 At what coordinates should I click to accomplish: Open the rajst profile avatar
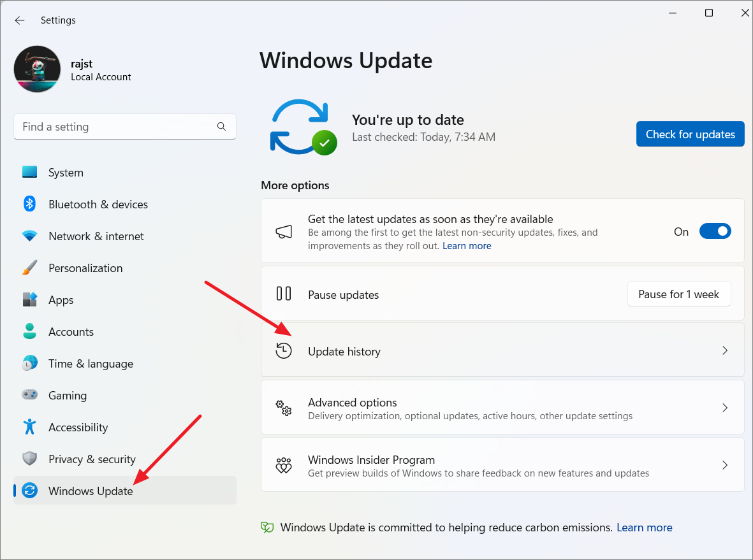pos(38,69)
